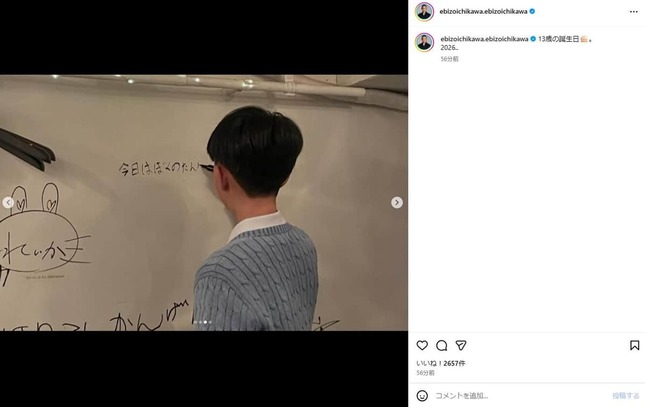
Task: Click the verified badge in header
Action: click(x=532, y=12)
